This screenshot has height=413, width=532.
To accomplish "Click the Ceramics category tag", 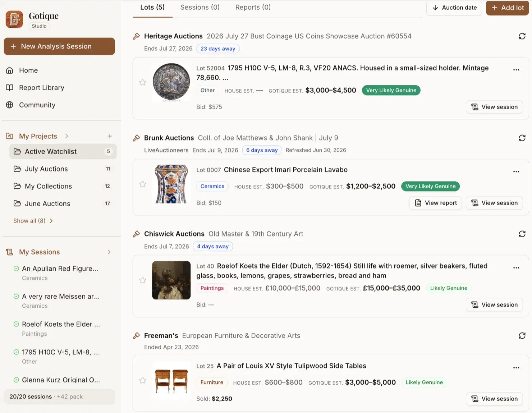I will tap(212, 186).
